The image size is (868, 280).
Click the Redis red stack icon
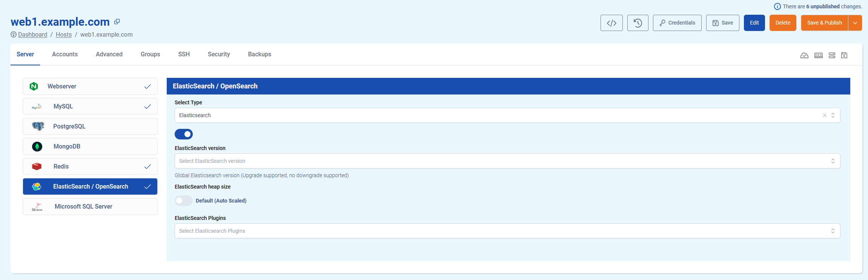[37, 167]
